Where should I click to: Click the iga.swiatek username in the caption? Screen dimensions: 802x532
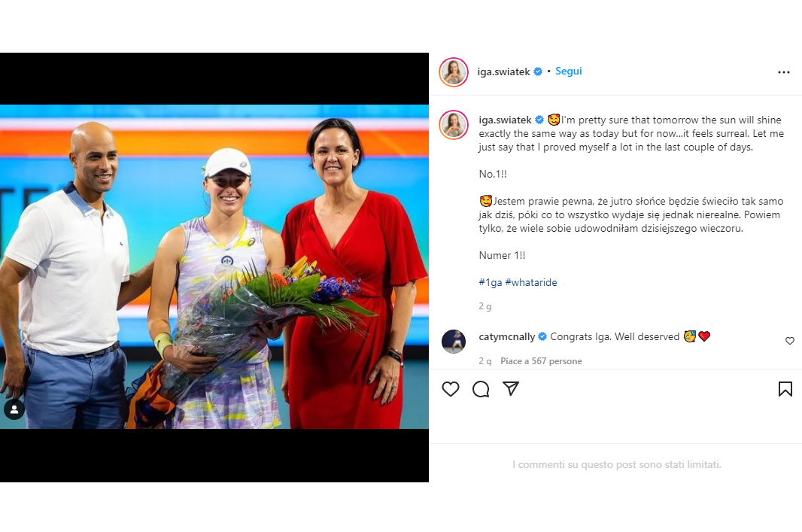(505, 120)
